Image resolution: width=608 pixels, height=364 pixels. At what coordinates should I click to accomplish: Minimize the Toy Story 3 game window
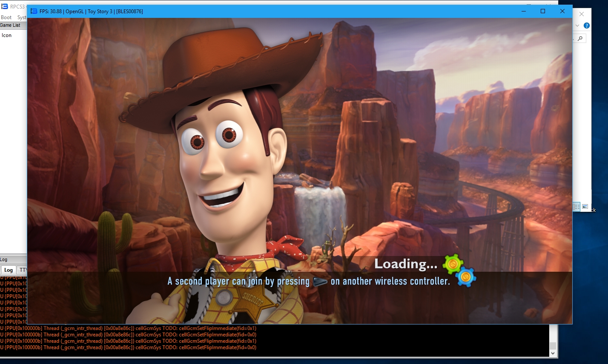523,11
